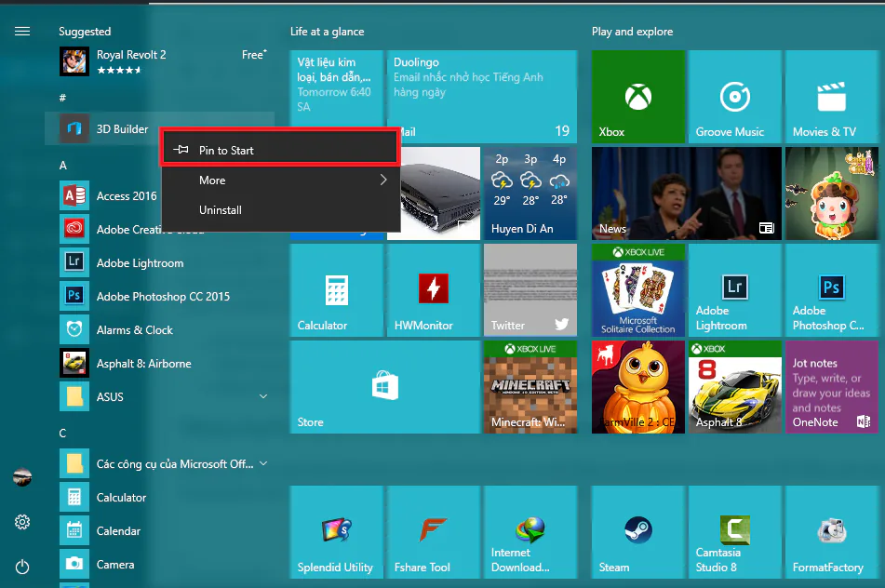Screen dimensions: 885x588
Task: Click the # section header
Action: 62,98
